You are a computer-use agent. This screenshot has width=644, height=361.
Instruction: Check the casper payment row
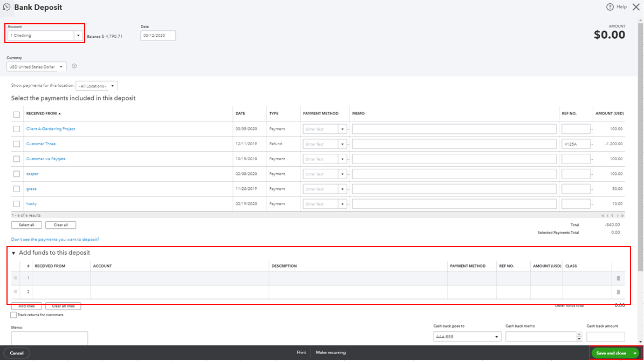(x=16, y=174)
